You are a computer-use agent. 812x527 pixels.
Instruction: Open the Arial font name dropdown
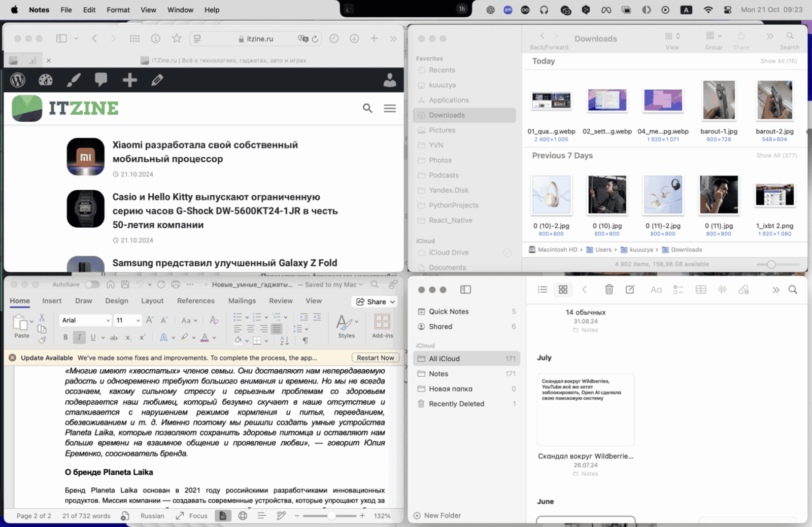[108, 321]
